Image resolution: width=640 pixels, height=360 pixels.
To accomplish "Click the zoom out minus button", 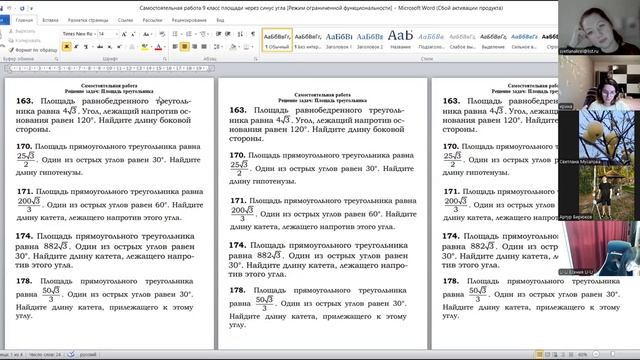I will click(596, 354).
